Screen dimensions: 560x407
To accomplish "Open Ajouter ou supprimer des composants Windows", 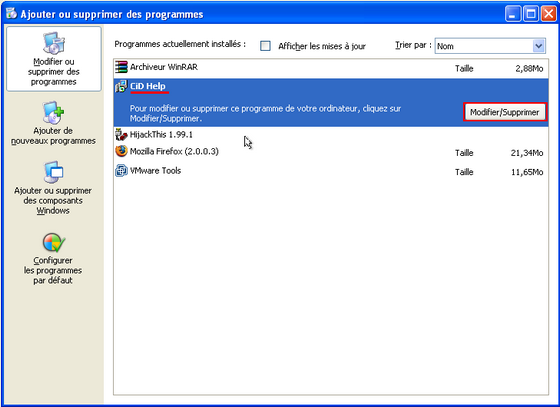I will [53, 187].
